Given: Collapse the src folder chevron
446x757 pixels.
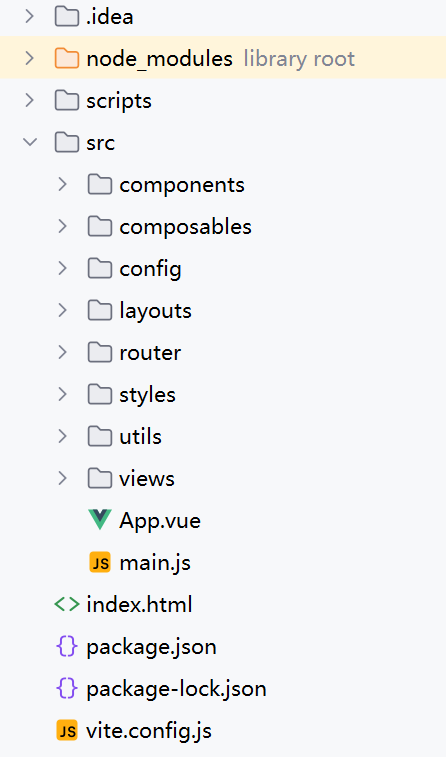Looking at the screenshot, I should [x=30, y=142].
